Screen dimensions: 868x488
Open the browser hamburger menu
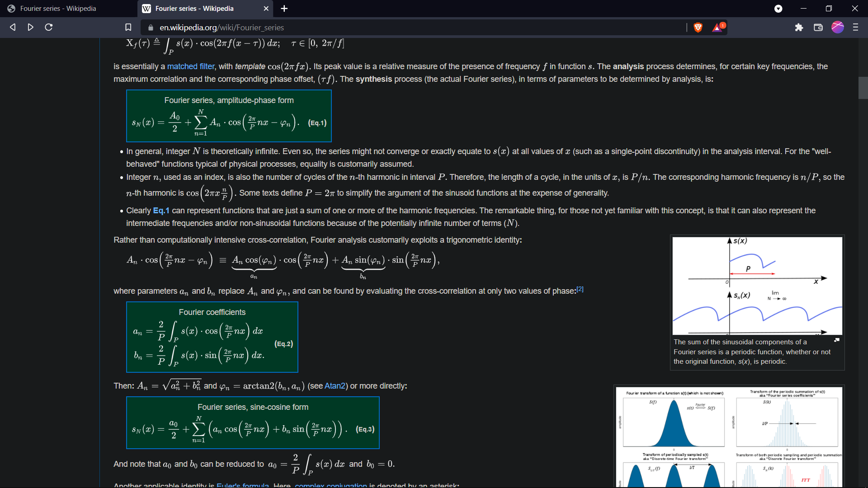[855, 27]
